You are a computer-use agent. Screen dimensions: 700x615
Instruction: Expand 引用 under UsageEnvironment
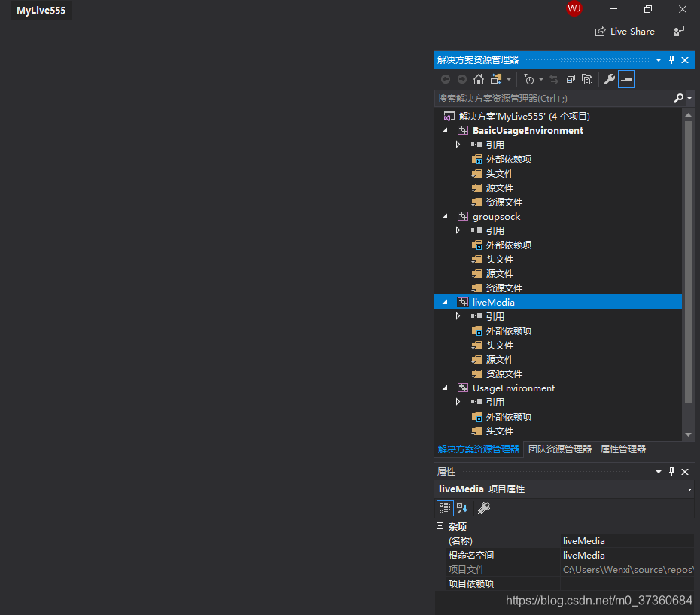[458, 402]
